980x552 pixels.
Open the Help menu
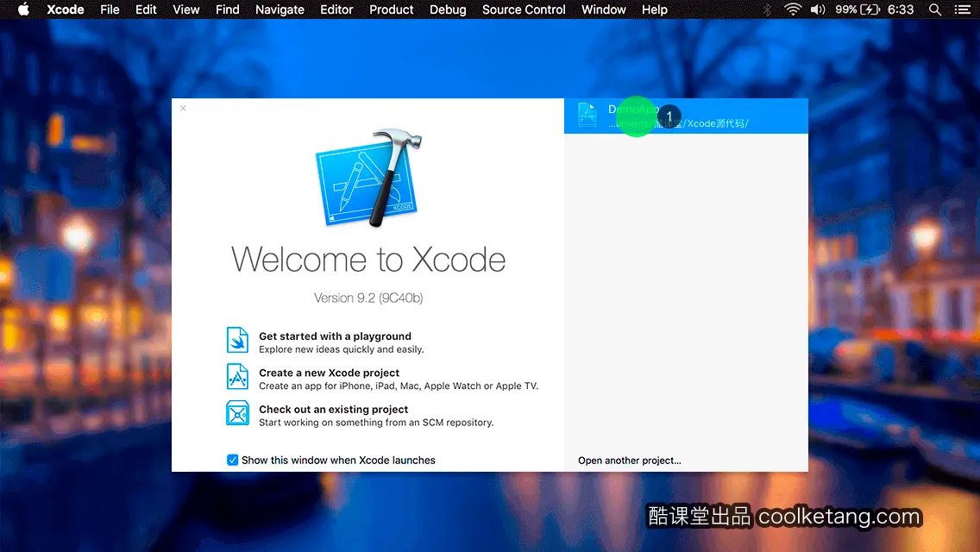click(655, 9)
